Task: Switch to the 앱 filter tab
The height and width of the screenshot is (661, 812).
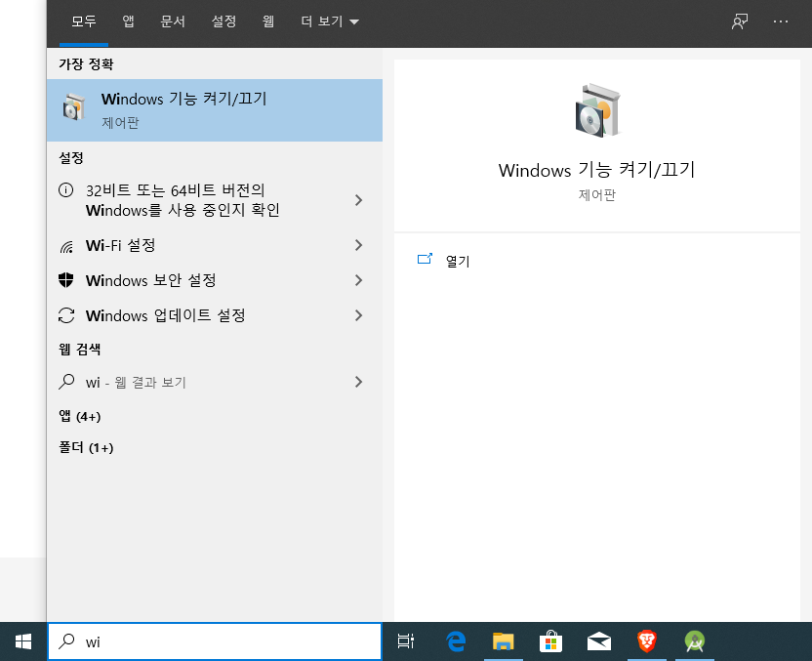Action: click(128, 21)
